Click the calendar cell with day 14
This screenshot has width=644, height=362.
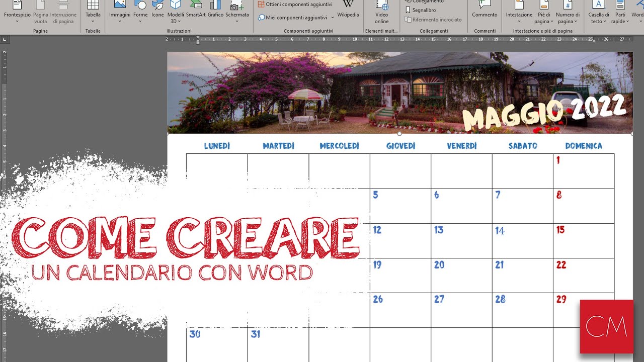522,241
